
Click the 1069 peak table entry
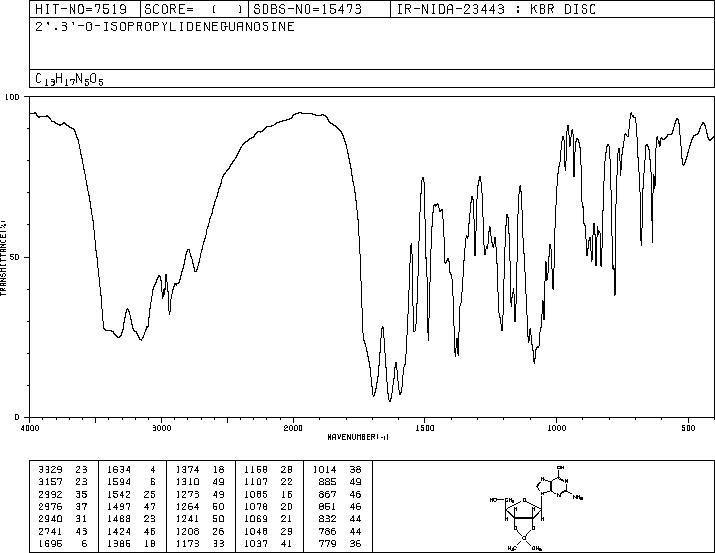click(256, 519)
